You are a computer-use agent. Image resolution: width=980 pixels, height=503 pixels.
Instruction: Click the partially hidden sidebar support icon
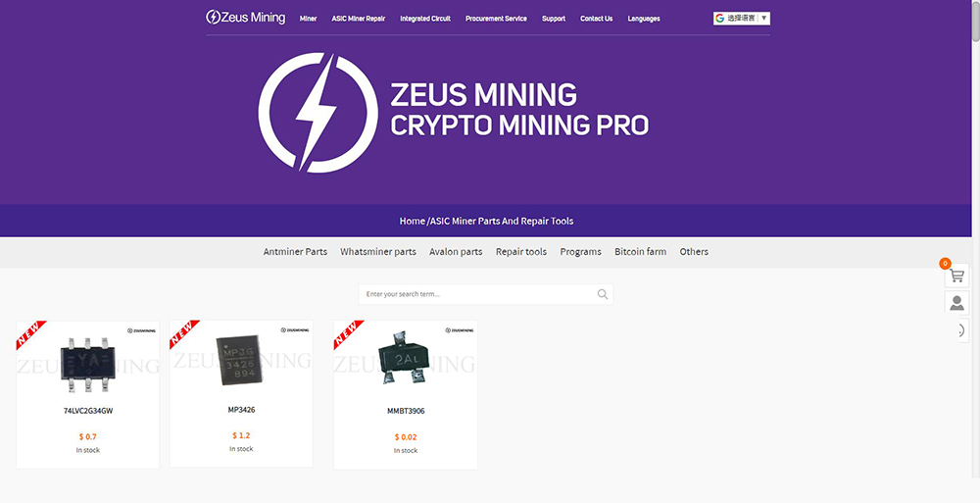point(962,330)
